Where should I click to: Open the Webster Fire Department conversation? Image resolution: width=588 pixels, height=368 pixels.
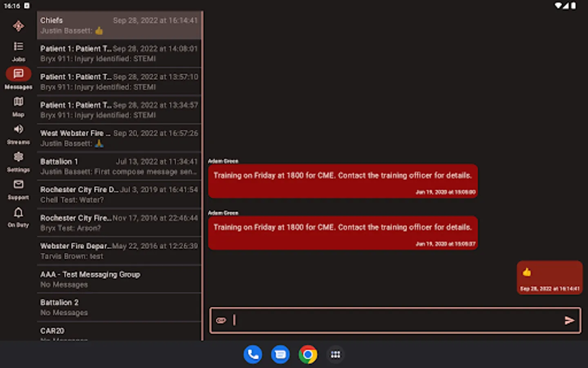coord(119,251)
